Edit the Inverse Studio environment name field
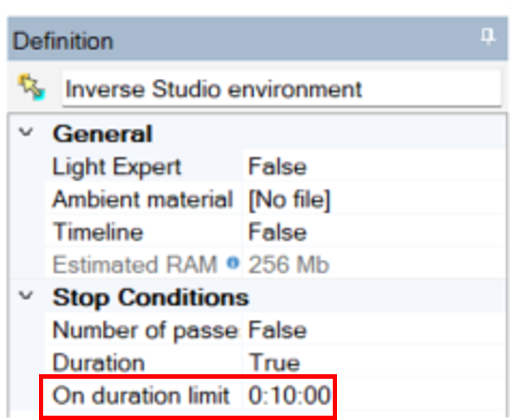 (281, 89)
